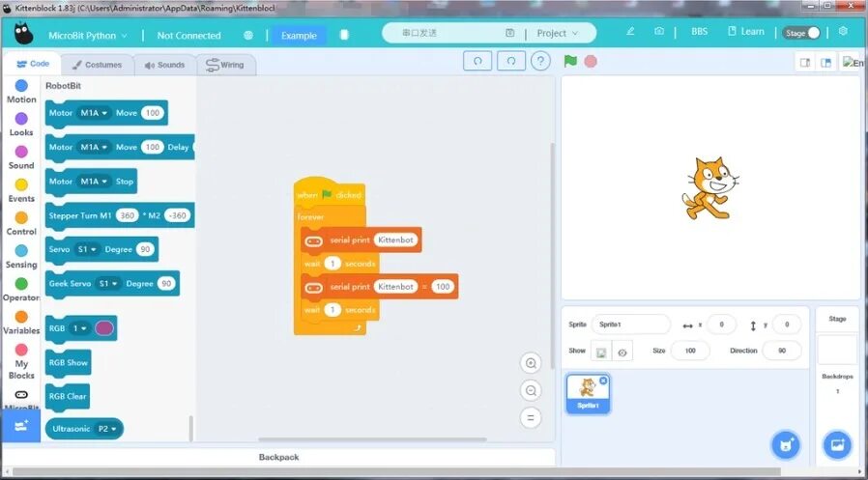Click the redo arrow button

coord(511,61)
